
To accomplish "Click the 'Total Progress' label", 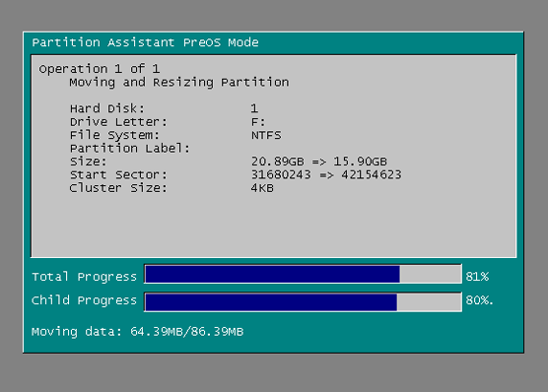I will click(84, 277).
